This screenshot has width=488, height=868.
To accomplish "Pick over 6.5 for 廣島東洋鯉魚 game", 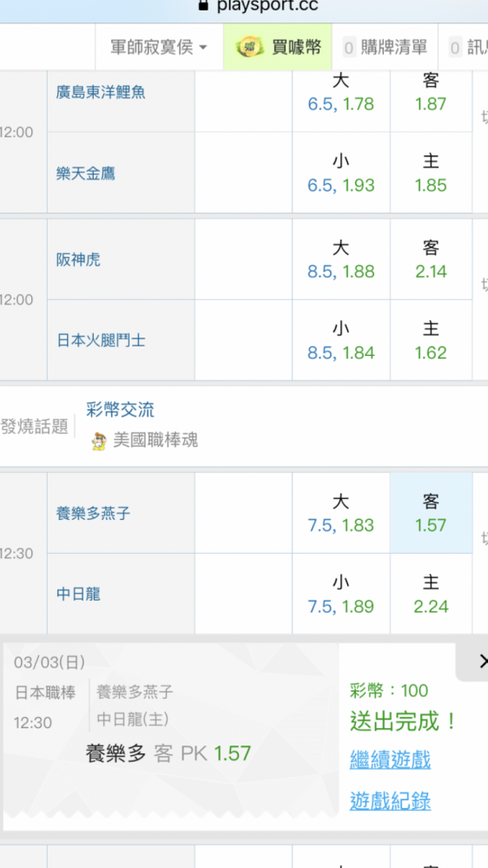I will pos(340,92).
